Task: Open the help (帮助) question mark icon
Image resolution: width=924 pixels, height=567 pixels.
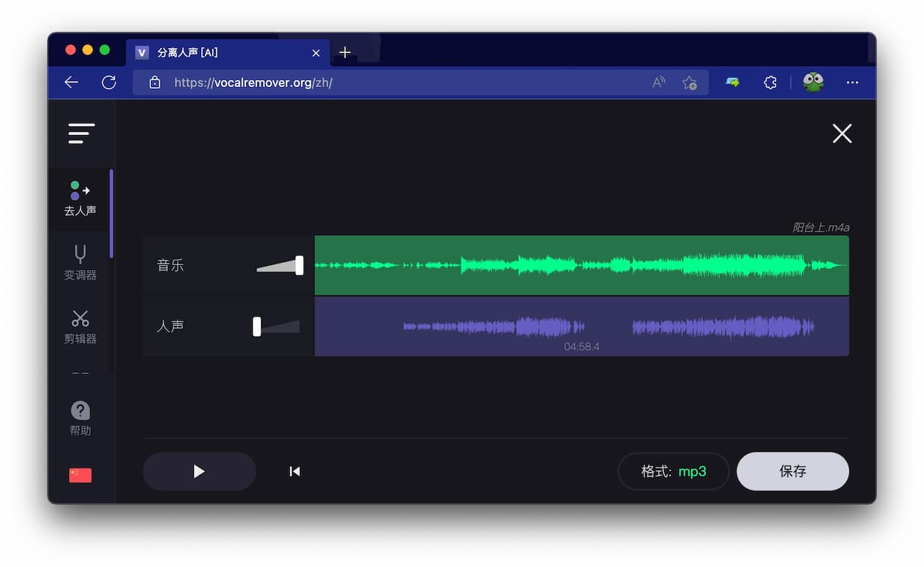Action: point(80,418)
